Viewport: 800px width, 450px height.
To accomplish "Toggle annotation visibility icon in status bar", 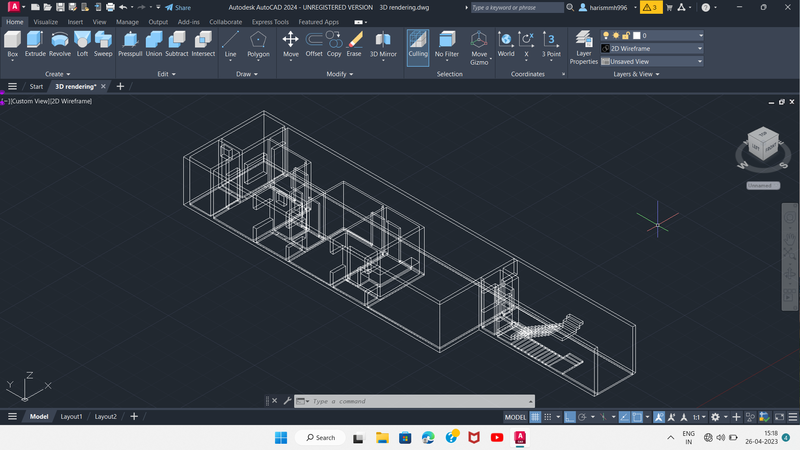I will click(x=659, y=417).
